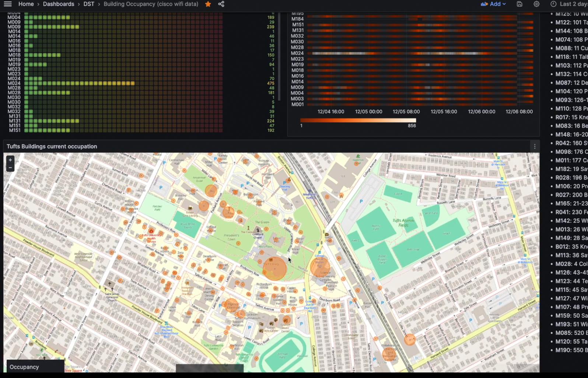Click list entry R042: 160 St
The width and height of the screenshot is (588, 378).
pyautogui.click(x=571, y=143)
